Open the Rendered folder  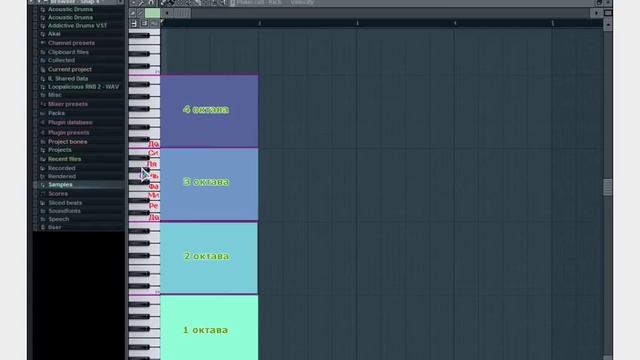click(62, 176)
